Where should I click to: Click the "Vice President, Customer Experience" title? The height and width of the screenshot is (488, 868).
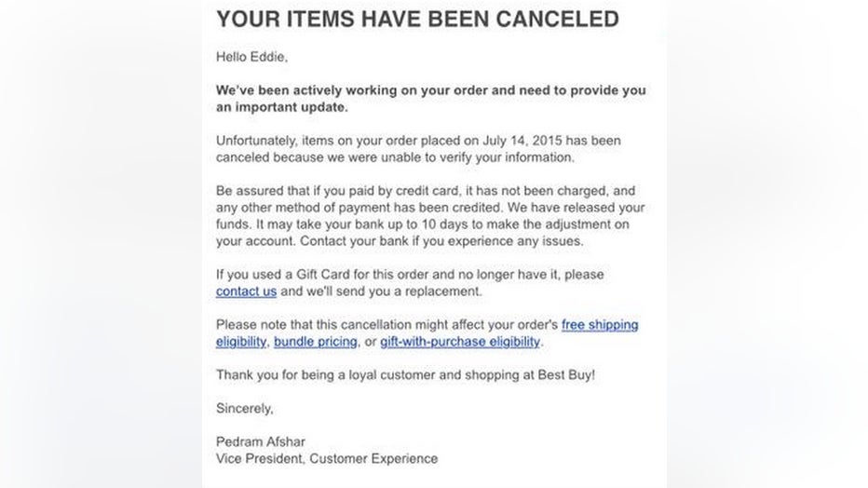pyautogui.click(x=327, y=459)
